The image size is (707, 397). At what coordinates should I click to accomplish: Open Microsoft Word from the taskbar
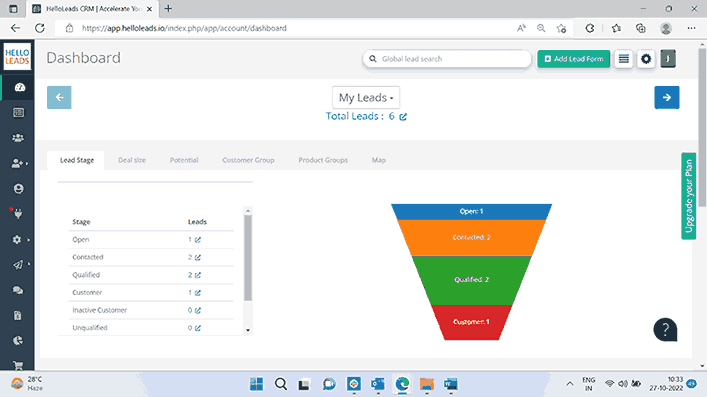[450, 384]
